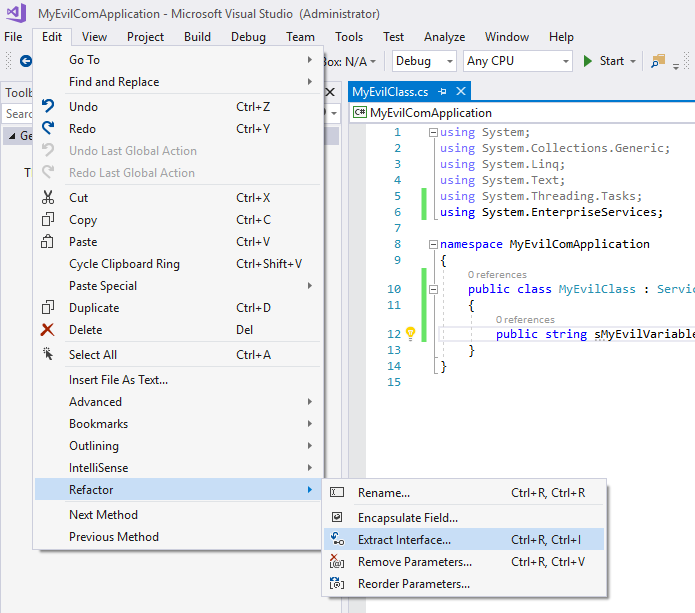
Task: Open the Project menu
Action: tap(145, 37)
